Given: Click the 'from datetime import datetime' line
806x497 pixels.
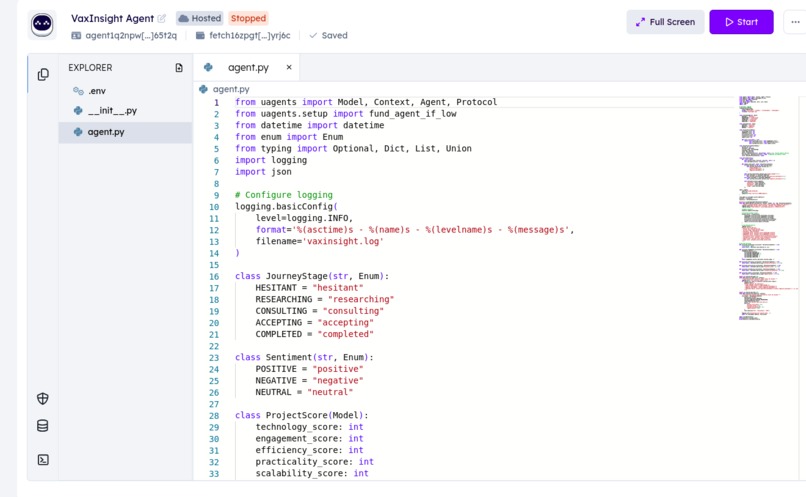Looking at the screenshot, I should (x=309, y=125).
